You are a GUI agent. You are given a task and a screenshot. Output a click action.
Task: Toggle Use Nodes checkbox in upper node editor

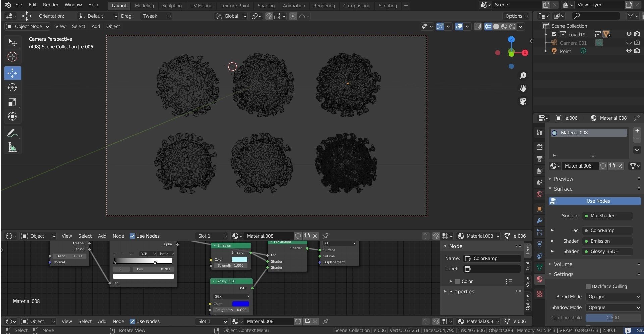[132, 236]
